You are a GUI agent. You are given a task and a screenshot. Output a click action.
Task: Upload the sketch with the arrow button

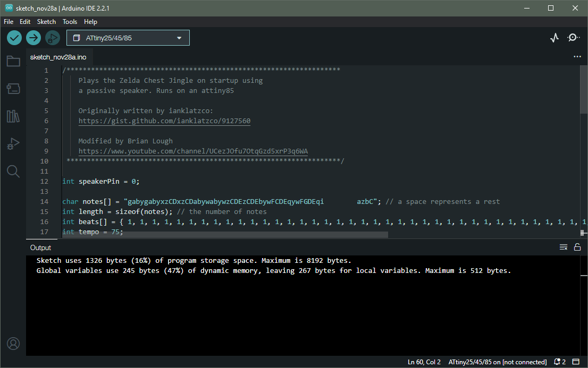pos(33,38)
